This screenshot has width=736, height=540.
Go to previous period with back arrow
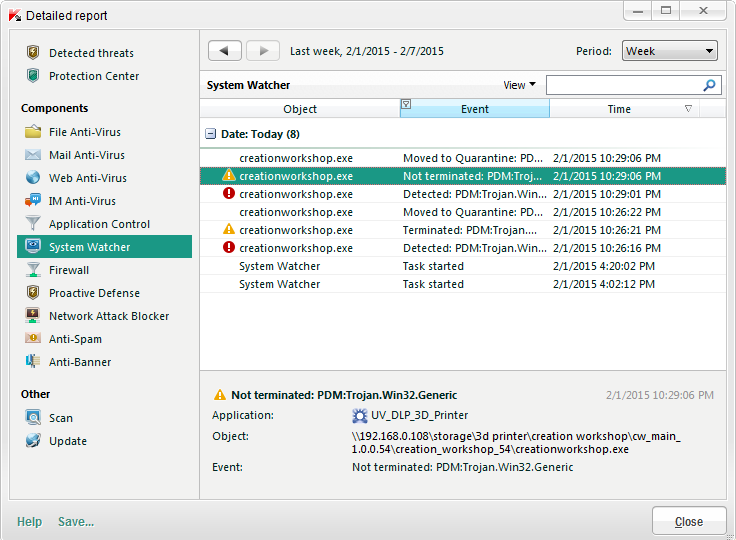click(224, 51)
